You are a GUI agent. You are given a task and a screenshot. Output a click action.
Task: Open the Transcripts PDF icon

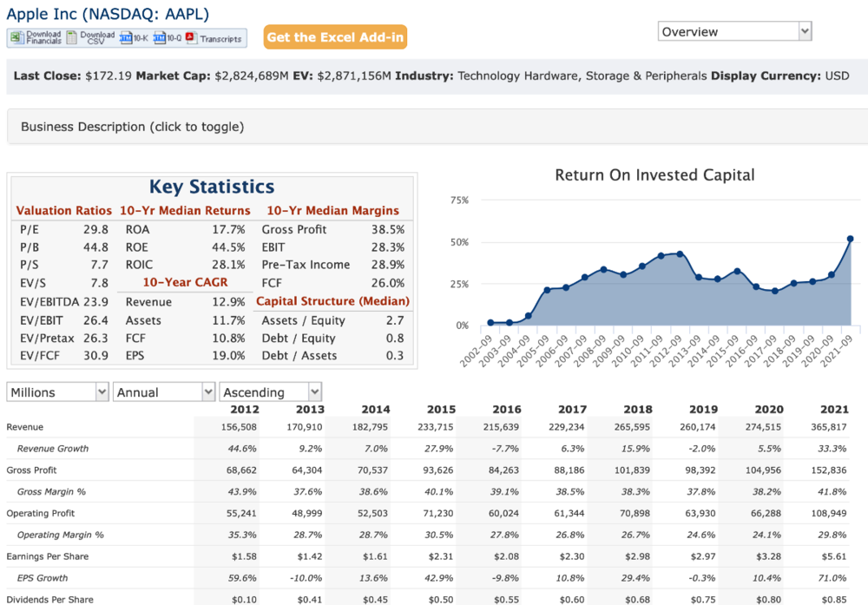[x=192, y=37]
